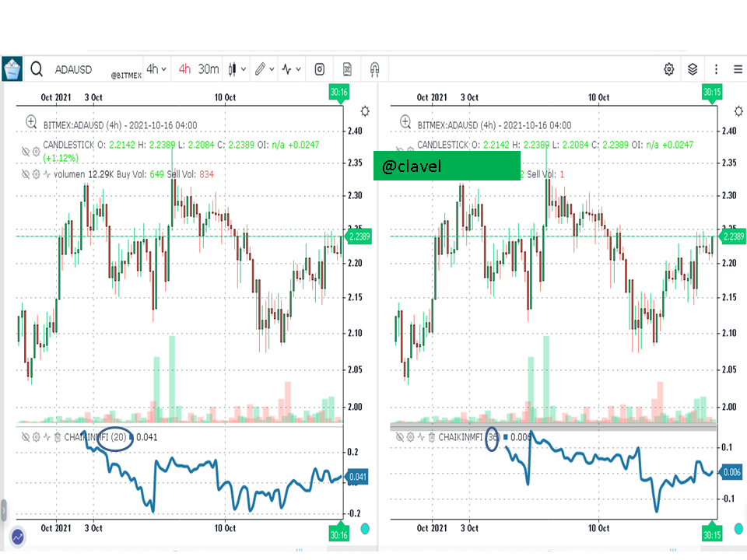Click the zoom-in magnifier on left chart

point(31,122)
